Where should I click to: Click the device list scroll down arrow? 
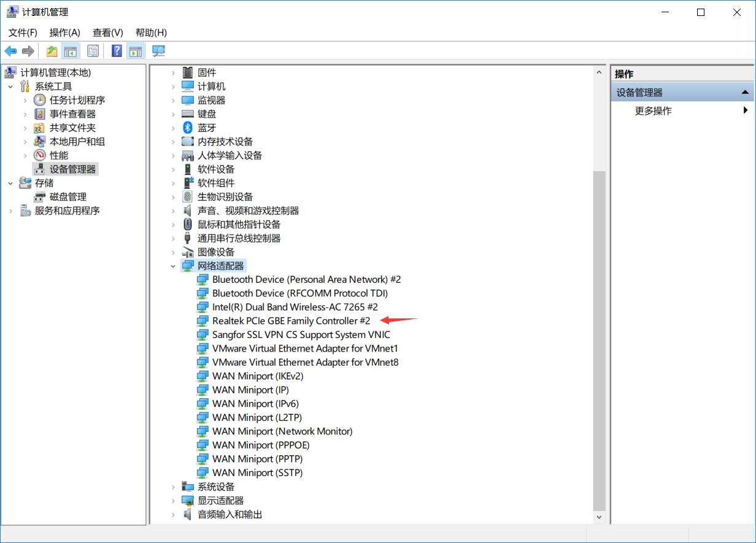(x=600, y=517)
